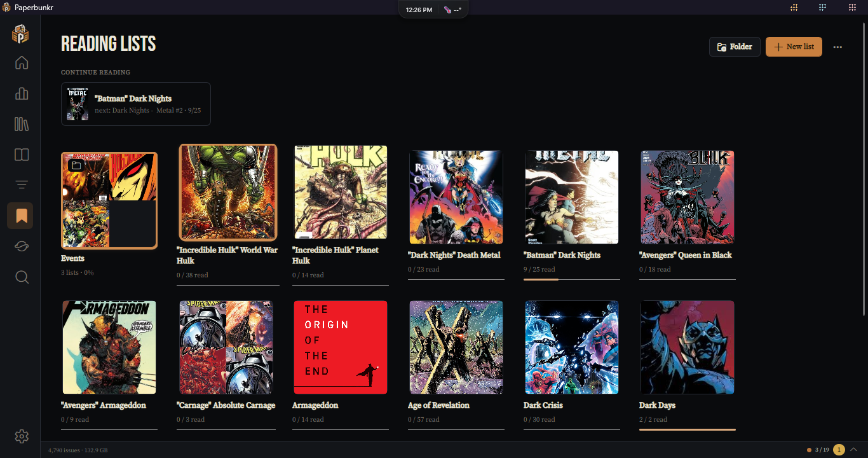This screenshot has width=868, height=458.
Task: Click the Death Metal progress bar
Action: coord(456,279)
